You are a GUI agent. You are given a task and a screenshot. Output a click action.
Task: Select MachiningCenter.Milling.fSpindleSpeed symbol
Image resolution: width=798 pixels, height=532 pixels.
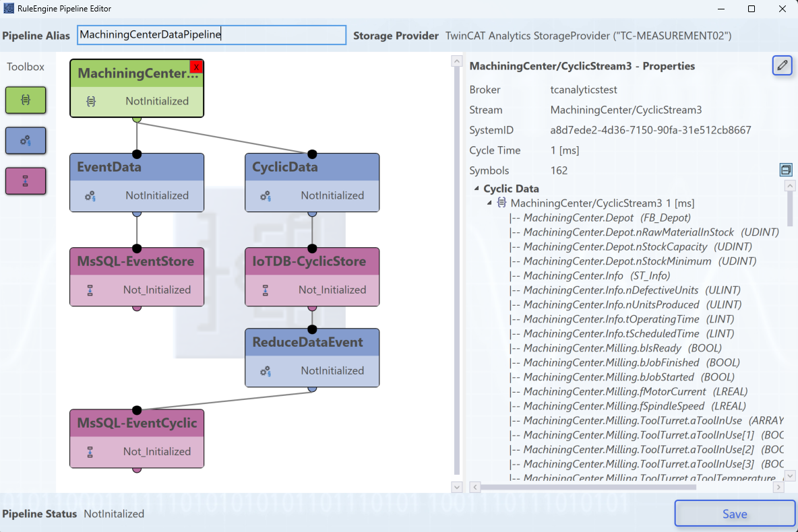click(634, 406)
